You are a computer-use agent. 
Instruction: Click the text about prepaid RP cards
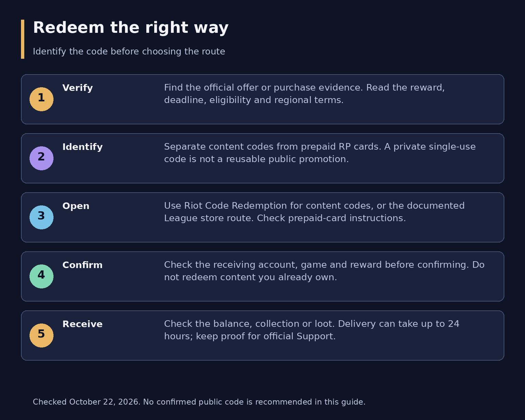[320, 153]
